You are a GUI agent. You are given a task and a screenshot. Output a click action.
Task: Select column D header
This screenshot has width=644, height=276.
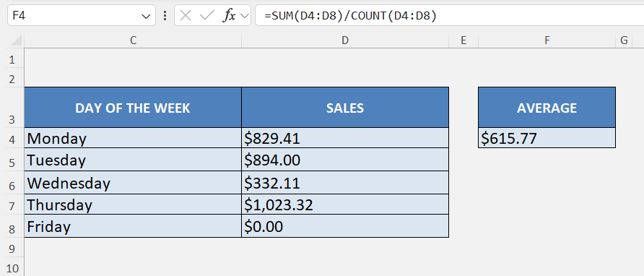pyautogui.click(x=345, y=40)
